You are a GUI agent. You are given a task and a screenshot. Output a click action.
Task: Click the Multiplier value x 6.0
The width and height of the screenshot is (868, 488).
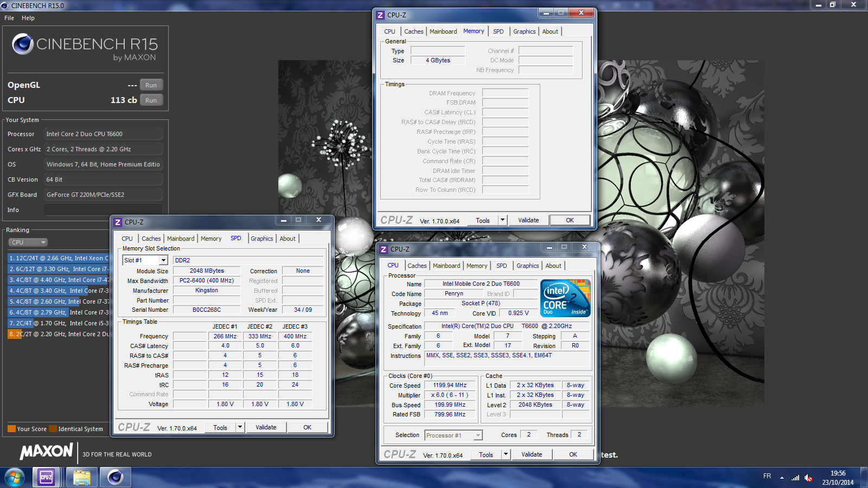pos(450,395)
